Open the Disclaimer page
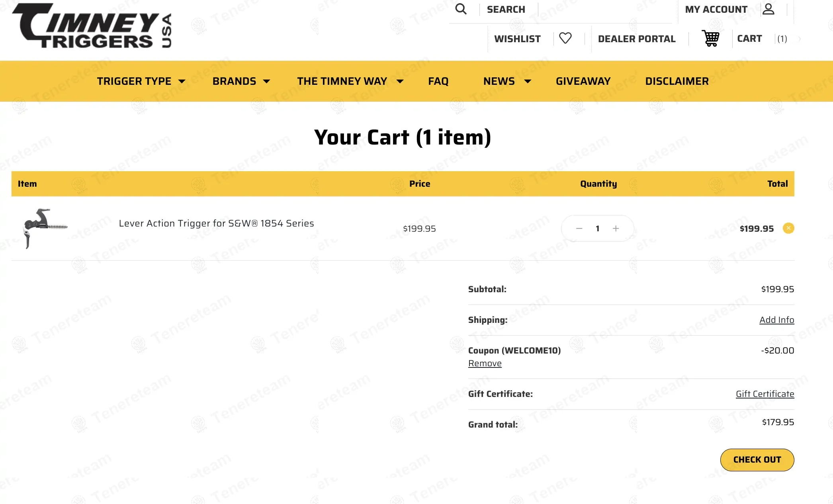Viewport: 833px width, 504px height. pos(677,81)
